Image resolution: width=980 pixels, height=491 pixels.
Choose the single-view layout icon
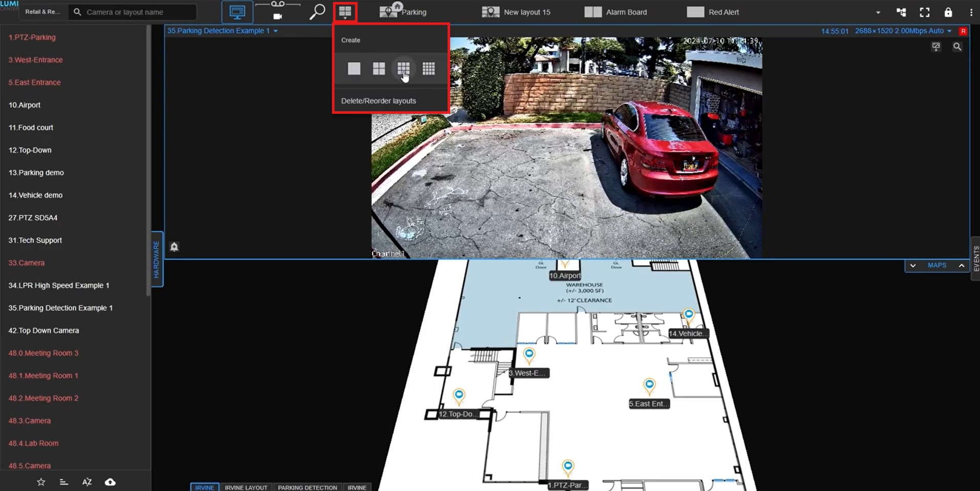pos(354,68)
